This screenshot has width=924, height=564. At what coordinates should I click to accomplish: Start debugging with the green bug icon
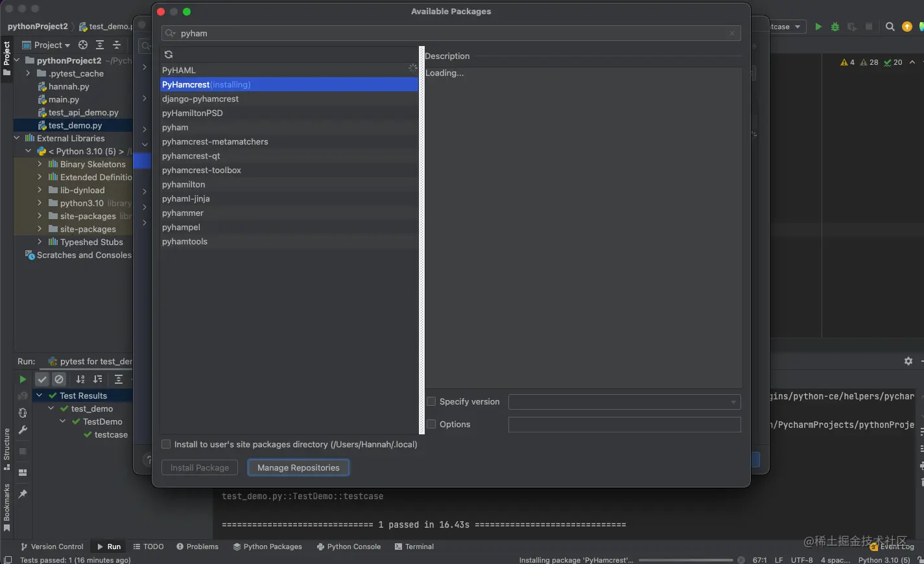point(835,27)
